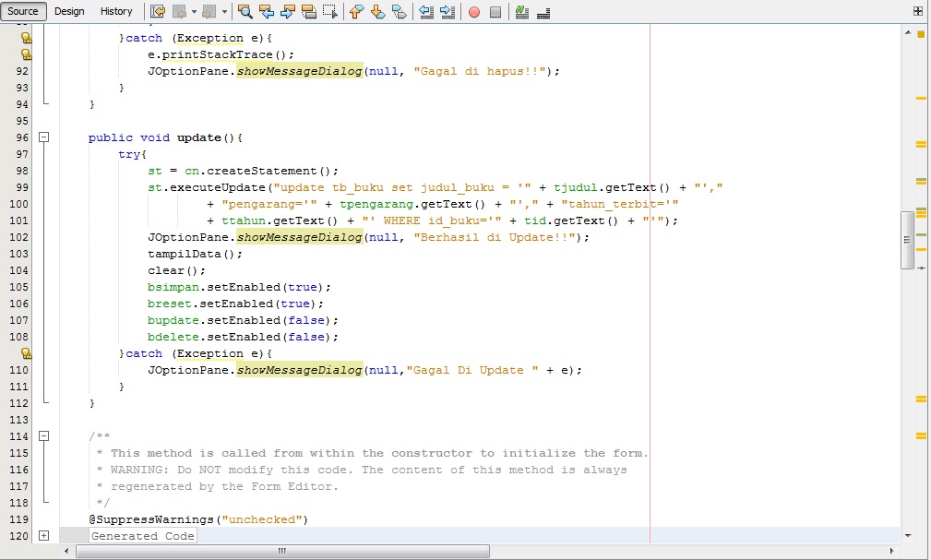Jump to last edit location using toolbar icon
Image resolution: width=931 pixels, height=560 pixels.
158,11
